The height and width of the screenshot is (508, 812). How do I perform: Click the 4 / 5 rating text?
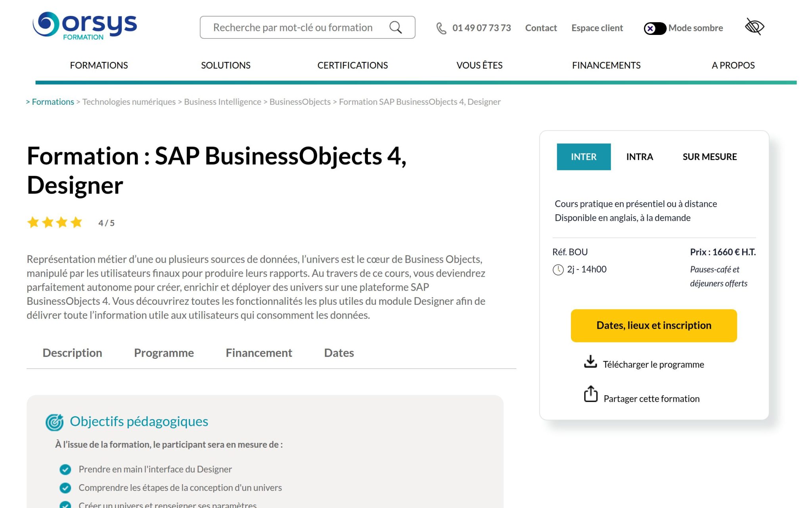pos(106,223)
